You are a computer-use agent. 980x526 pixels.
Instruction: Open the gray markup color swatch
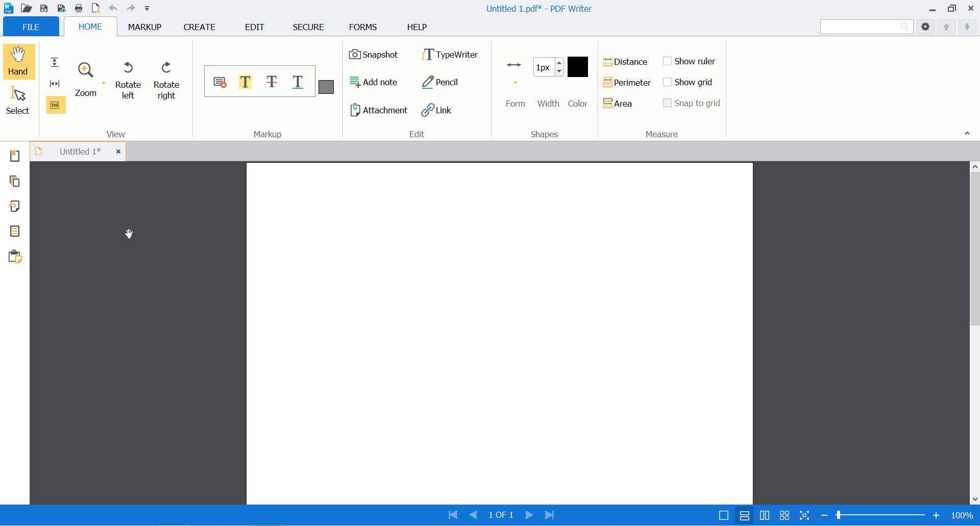(x=326, y=87)
